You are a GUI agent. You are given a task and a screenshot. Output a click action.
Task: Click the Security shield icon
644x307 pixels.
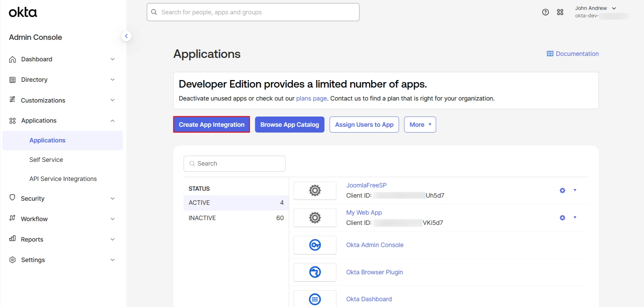pos(12,198)
